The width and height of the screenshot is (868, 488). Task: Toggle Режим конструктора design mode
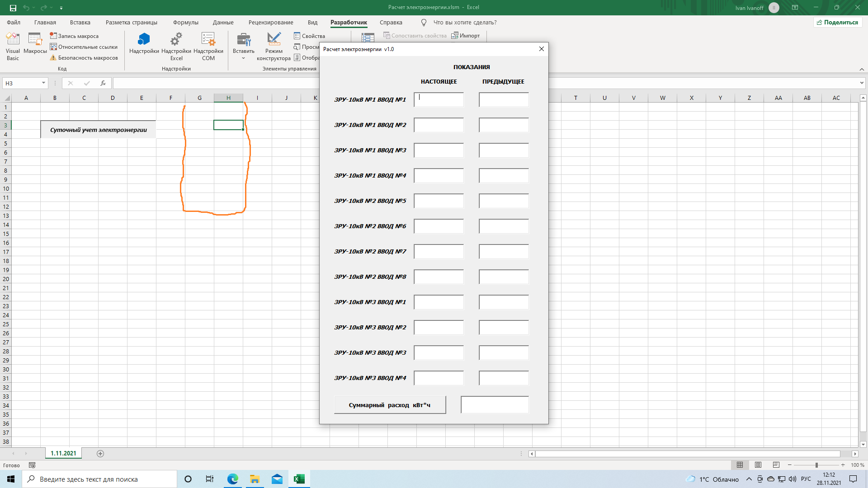[274, 47]
